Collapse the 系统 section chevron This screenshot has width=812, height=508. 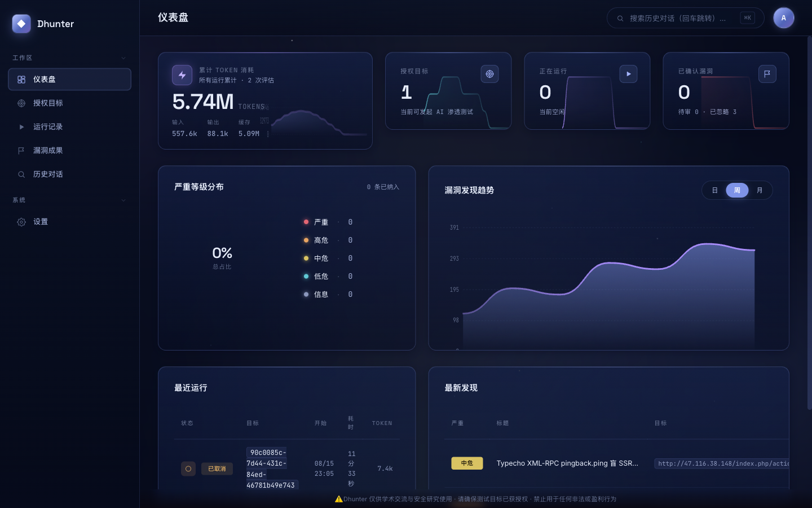point(123,200)
